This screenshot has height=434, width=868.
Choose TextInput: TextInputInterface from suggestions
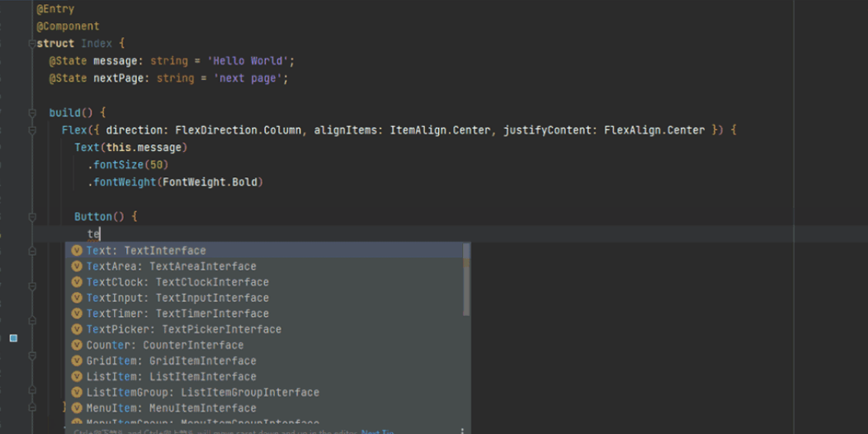click(x=177, y=298)
